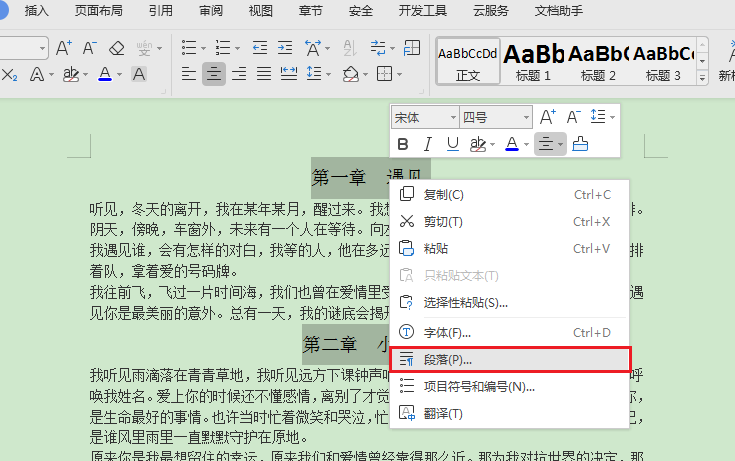Image resolution: width=735 pixels, height=461 pixels.
Task: Click the ribbon align left icon
Action: pyautogui.click(x=188, y=74)
